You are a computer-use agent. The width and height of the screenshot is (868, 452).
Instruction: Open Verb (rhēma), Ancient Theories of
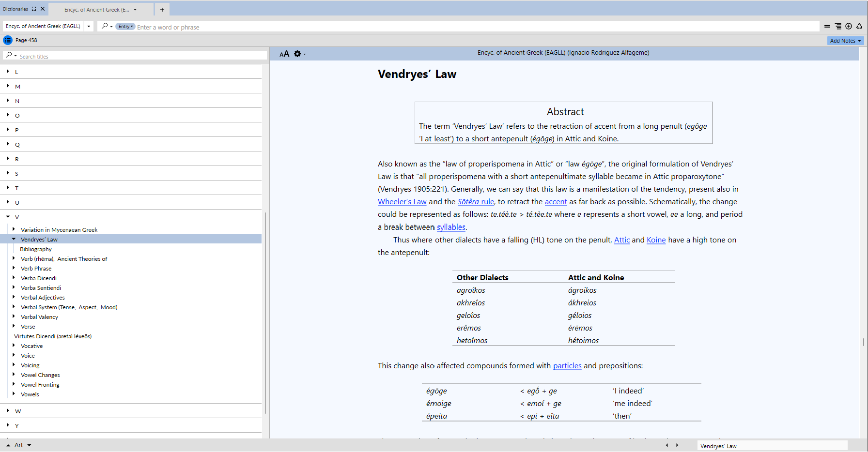pos(64,259)
